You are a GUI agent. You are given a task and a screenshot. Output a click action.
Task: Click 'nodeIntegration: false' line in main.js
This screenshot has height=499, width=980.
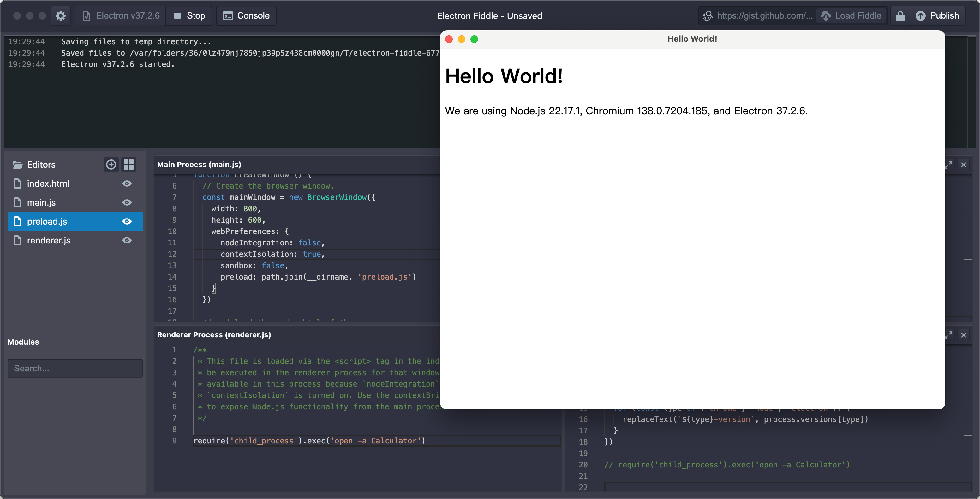pyautogui.click(x=272, y=243)
